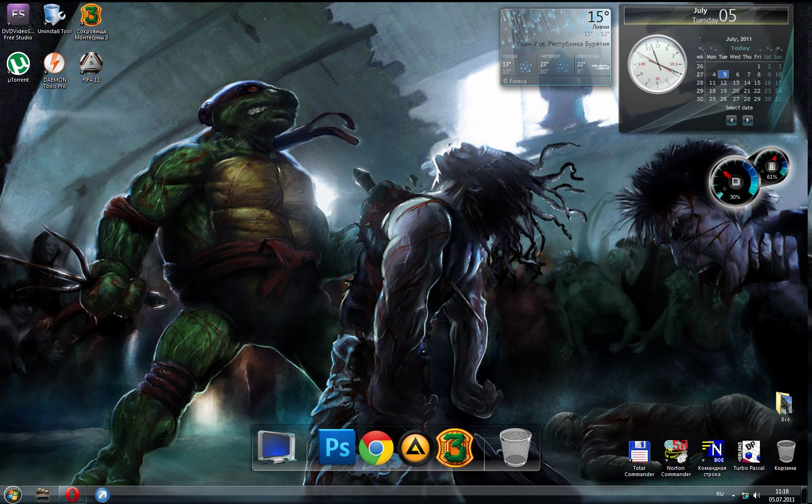This screenshot has height=504, width=812.
Task: Click Today in calendar widget
Action: click(740, 48)
